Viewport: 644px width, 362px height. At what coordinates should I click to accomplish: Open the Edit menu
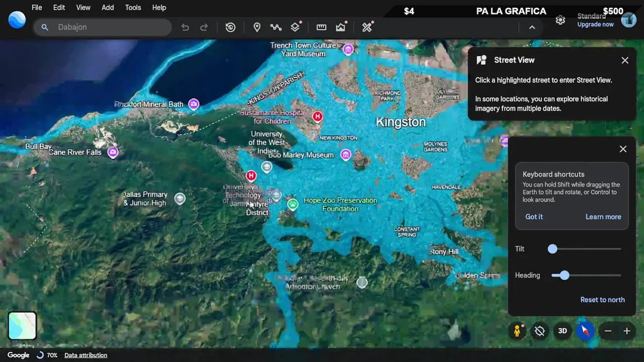[59, 8]
